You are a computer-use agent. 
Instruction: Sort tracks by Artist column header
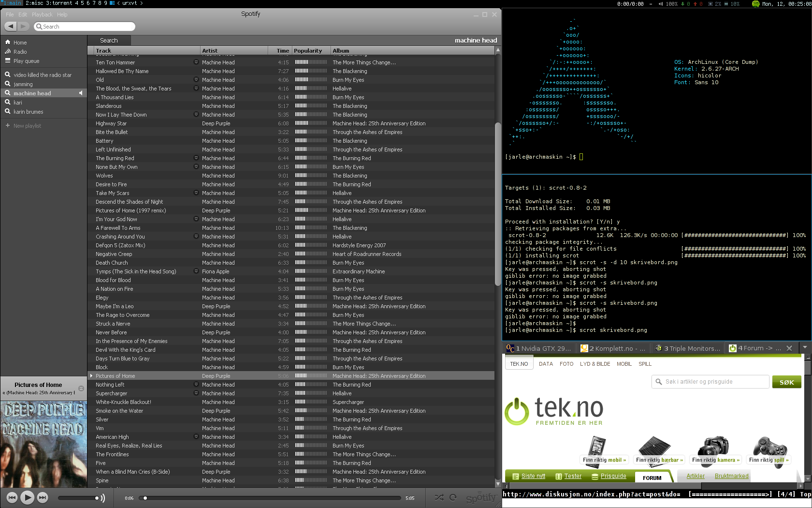click(234, 51)
